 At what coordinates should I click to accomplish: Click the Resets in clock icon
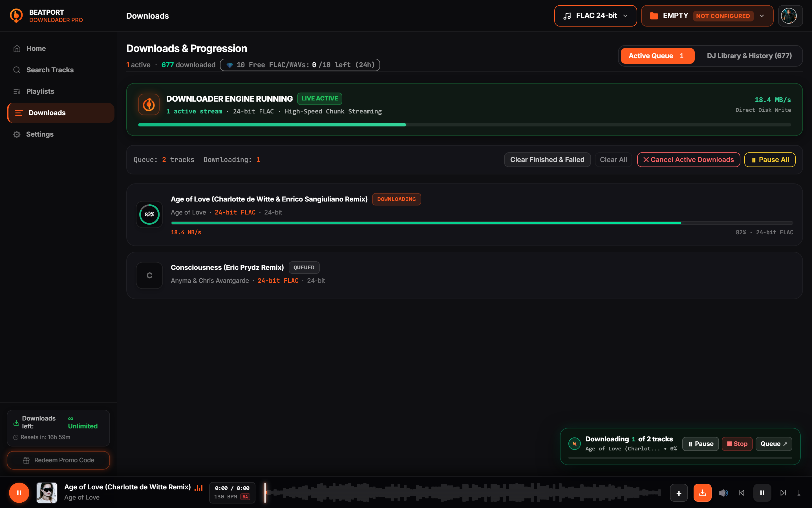(x=16, y=437)
